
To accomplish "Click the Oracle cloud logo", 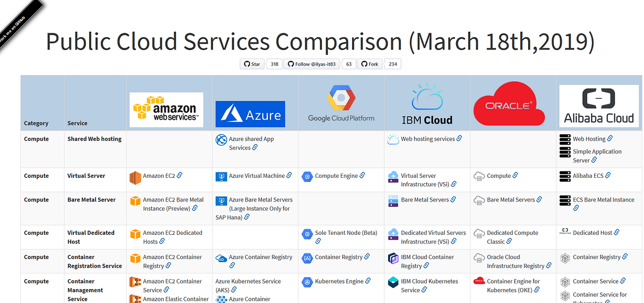I will 509,104.
